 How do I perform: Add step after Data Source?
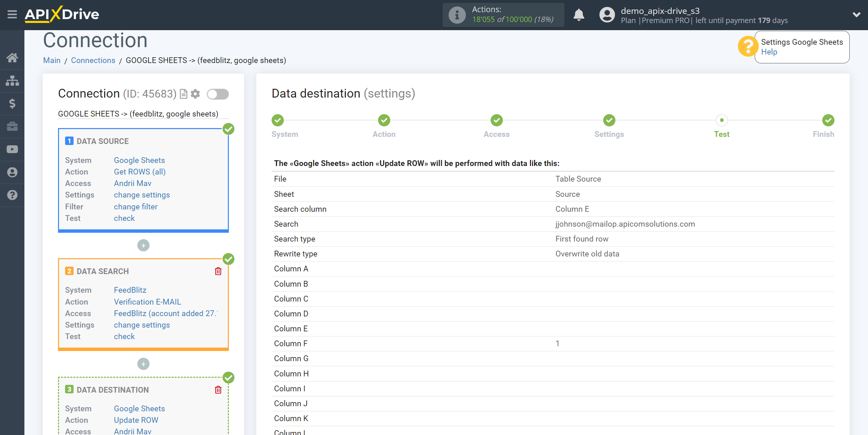coord(143,245)
